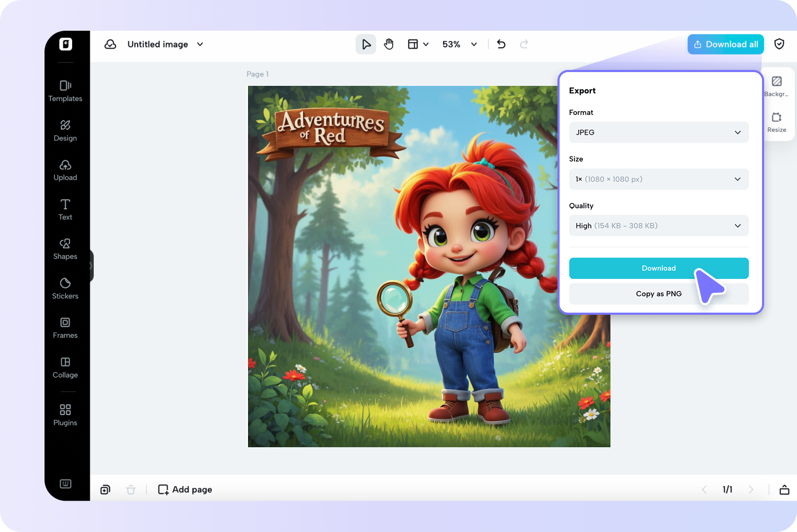Click the privacy shield icon
This screenshot has width=797, height=532.
tap(779, 44)
